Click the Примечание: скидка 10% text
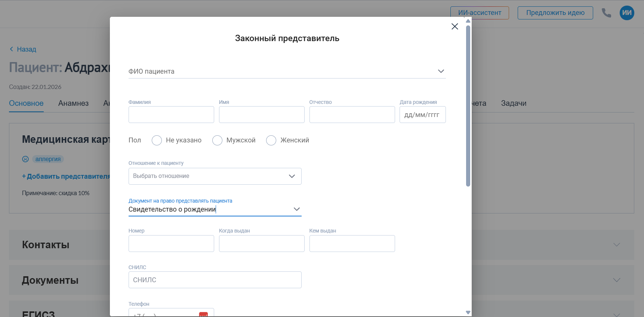644x317 pixels. click(x=56, y=193)
